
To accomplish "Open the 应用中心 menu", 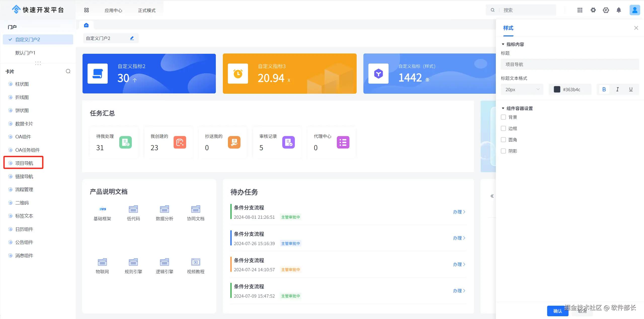I will 113,10.
